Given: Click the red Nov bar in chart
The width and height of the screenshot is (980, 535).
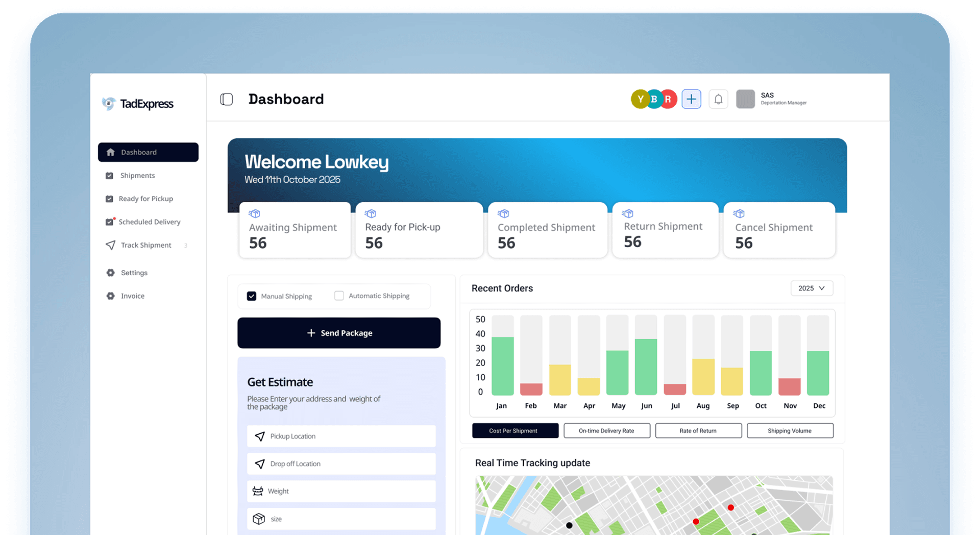Looking at the screenshot, I should (x=789, y=386).
